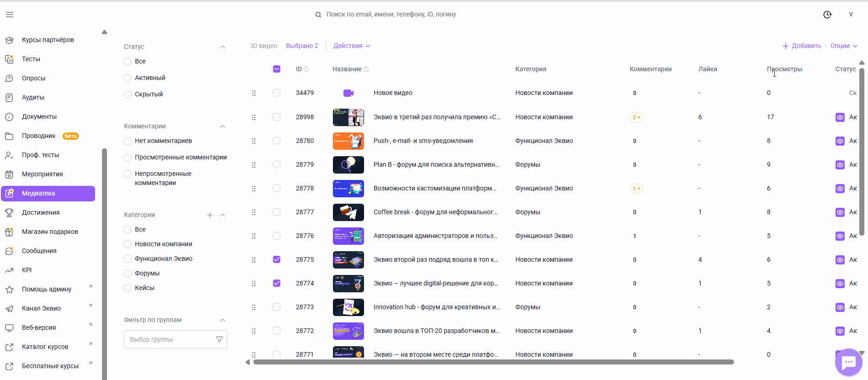Click the drag handle for row 28775
The height and width of the screenshot is (380, 868).
(x=254, y=260)
